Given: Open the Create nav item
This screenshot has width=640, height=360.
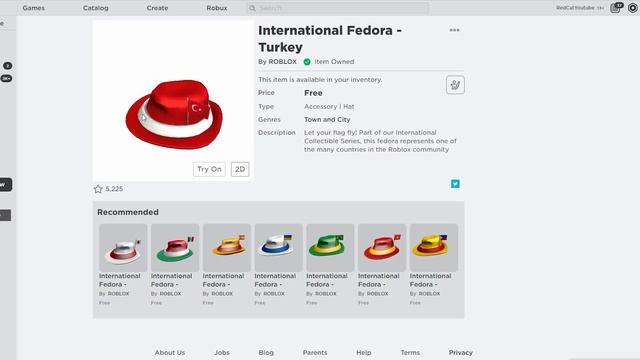Looking at the screenshot, I should (x=157, y=8).
